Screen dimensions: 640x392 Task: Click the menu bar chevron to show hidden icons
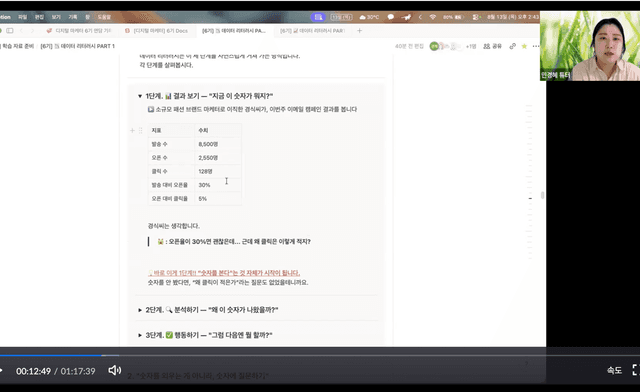tap(420, 17)
